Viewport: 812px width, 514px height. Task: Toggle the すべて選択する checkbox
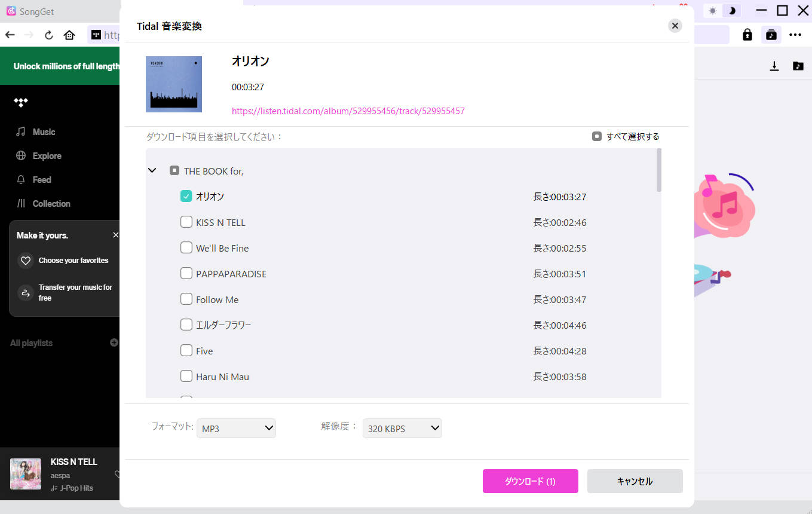coord(596,136)
